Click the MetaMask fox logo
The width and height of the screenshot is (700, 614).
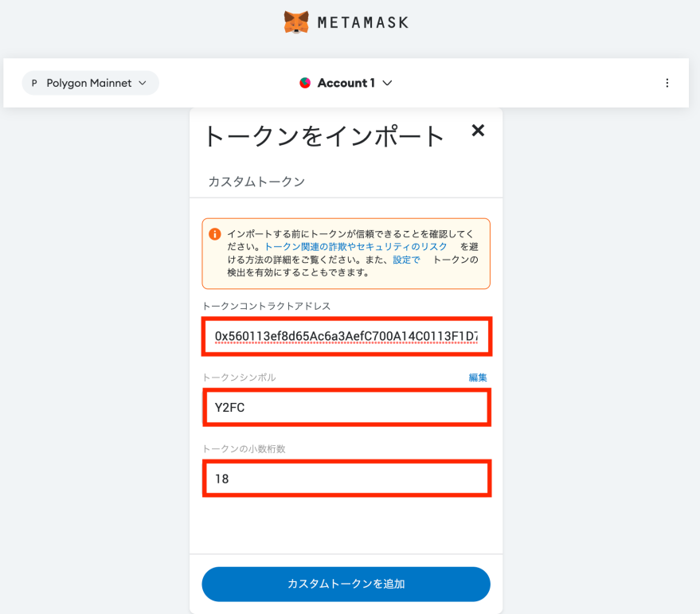(296, 22)
